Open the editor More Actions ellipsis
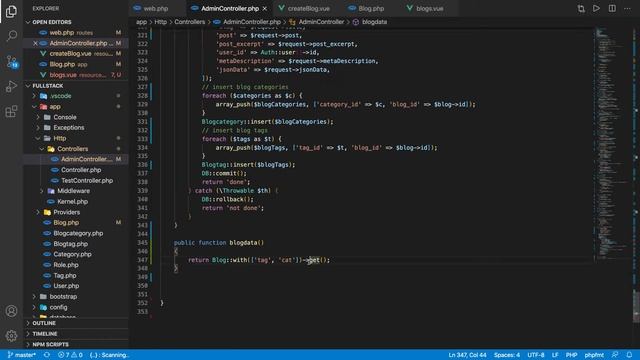640x360 pixels. point(627,8)
